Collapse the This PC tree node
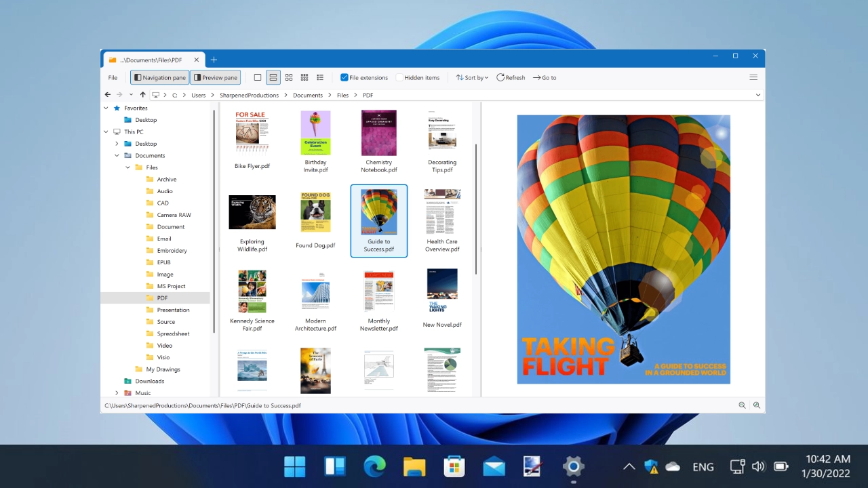Screen dimensions: 868x488 106,131
